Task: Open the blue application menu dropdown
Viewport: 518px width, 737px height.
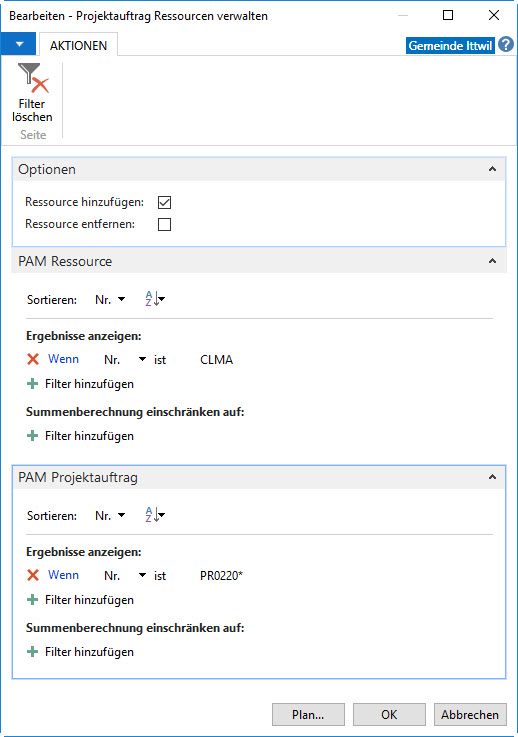Action: (19, 44)
